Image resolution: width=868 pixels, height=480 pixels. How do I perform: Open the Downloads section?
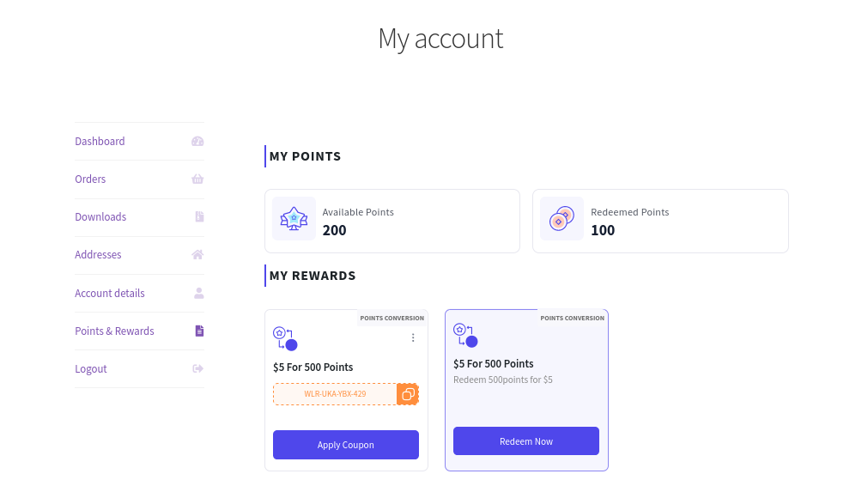(100, 216)
